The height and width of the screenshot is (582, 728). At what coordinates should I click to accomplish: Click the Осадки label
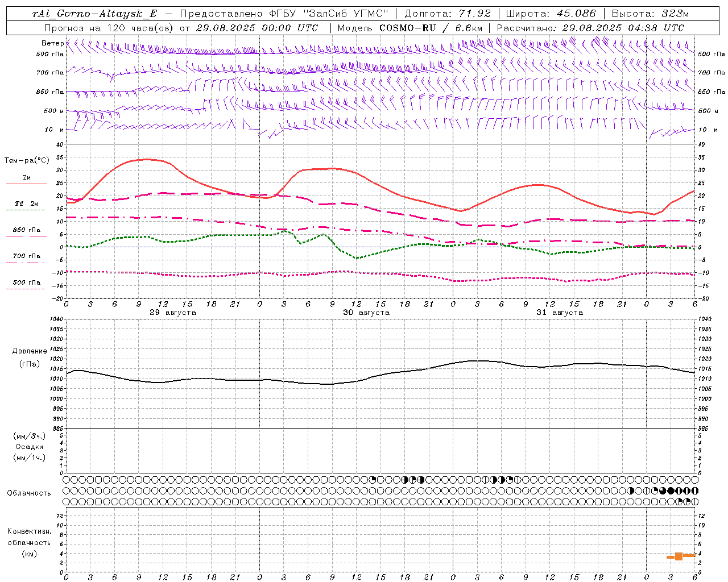[30, 447]
